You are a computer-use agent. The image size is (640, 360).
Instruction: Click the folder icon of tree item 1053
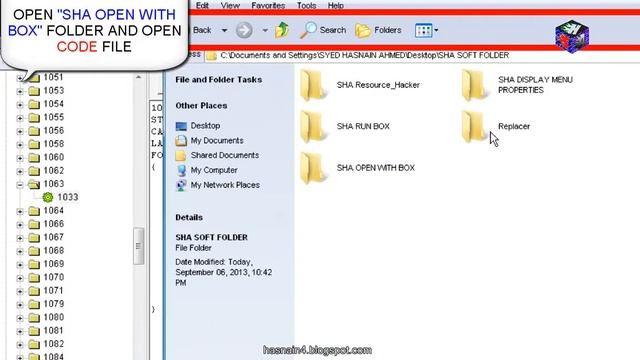tap(34, 91)
